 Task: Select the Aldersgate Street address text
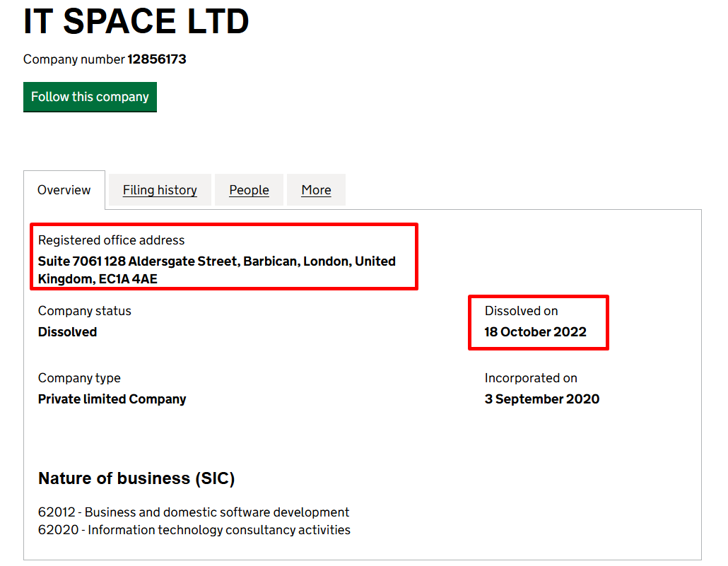point(216,262)
